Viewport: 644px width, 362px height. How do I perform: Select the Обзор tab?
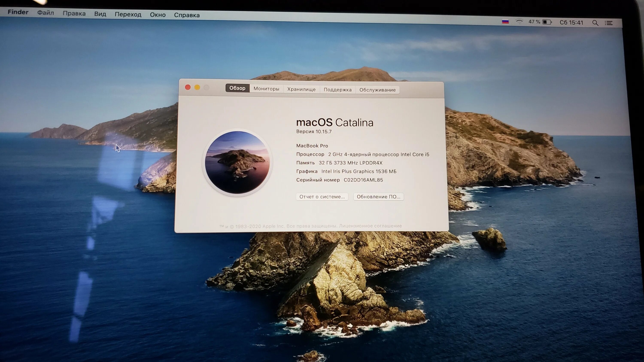237,88
